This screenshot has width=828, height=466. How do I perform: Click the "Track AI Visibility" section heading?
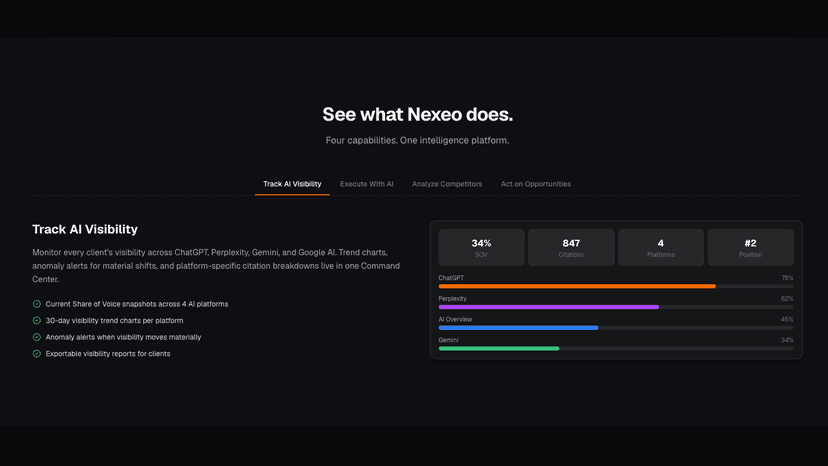(x=85, y=229)
